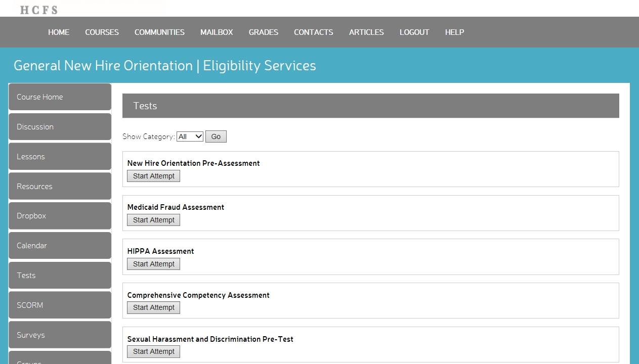The height and width of the screenshot is (364, 639).
Task: Open Course Home in the sidebar
Action: click(x=60, y=97)
